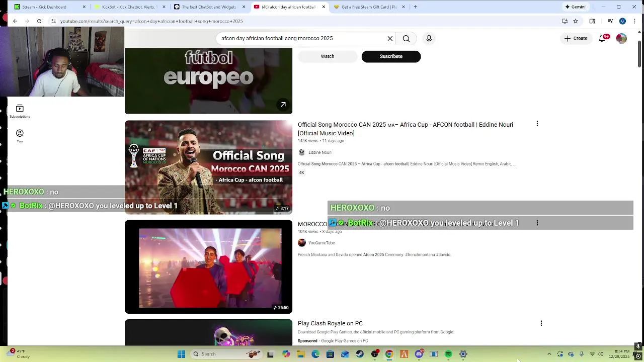The image size is (644, 362).
Task: Open the Subscriptions sidebar item
Action: point(20,111)
